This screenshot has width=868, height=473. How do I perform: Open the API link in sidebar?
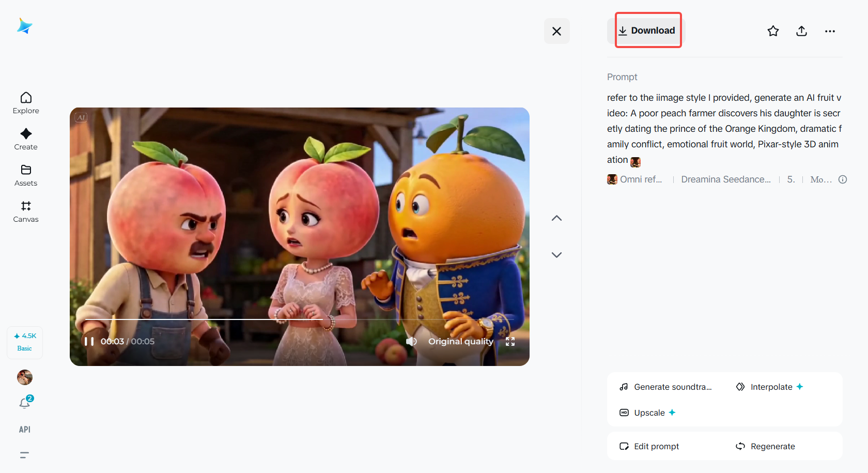25,430
